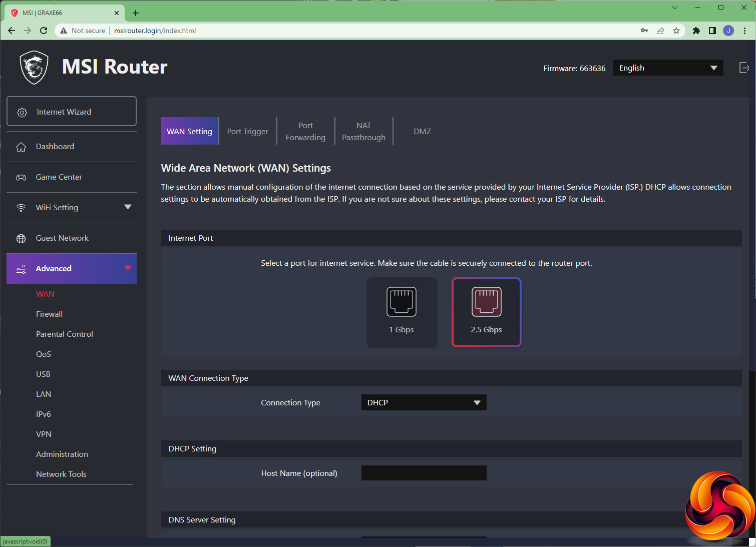Click the Dashboard home icon
This screenshot has height=547, width=756.
21,147
